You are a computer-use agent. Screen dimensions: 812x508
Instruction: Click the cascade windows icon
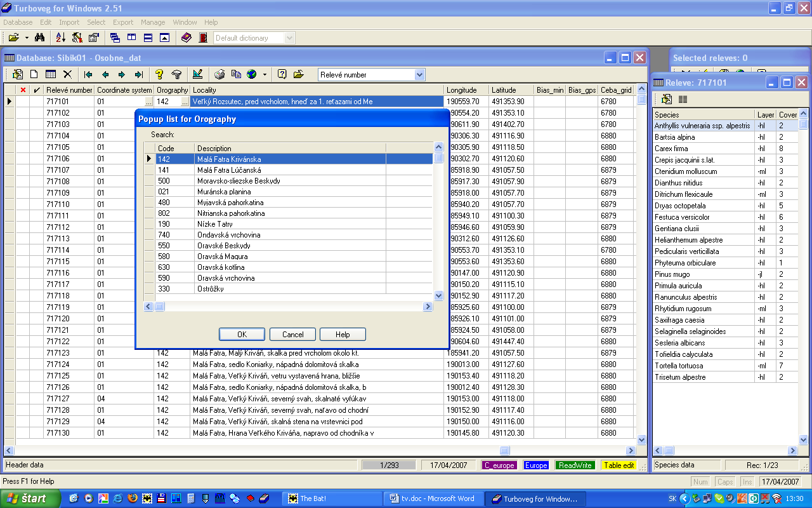tap(115, 38)
